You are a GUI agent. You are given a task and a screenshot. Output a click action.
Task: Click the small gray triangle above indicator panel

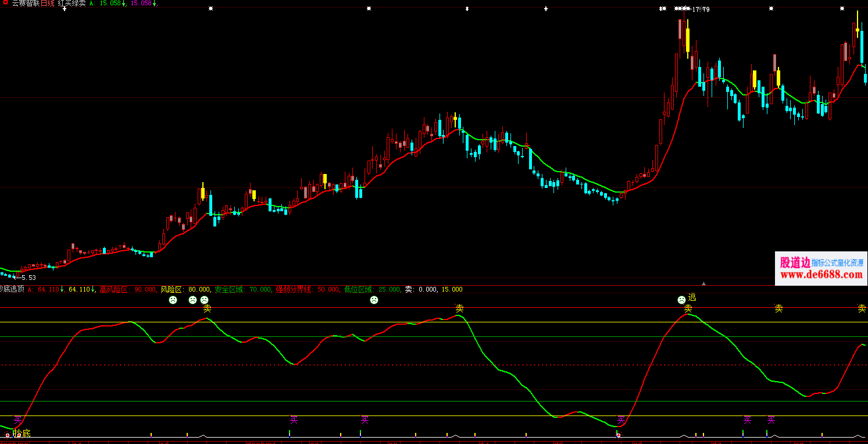[703, 283]
